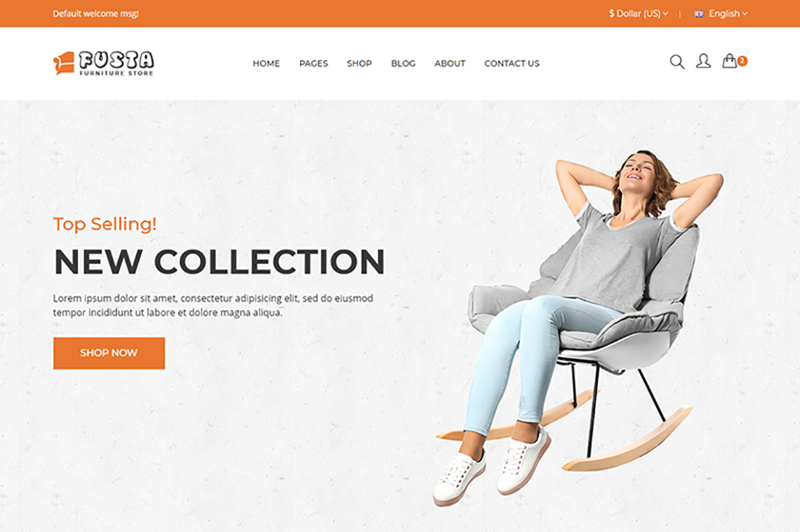
Task: Open the Contact Us menu item
Action: (512, 63)
